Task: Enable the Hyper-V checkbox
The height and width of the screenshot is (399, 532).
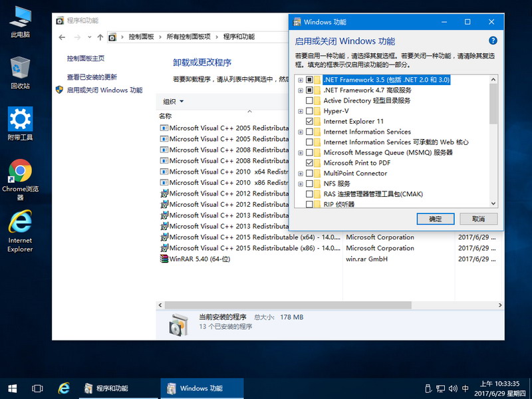Action: pos(309,111)
